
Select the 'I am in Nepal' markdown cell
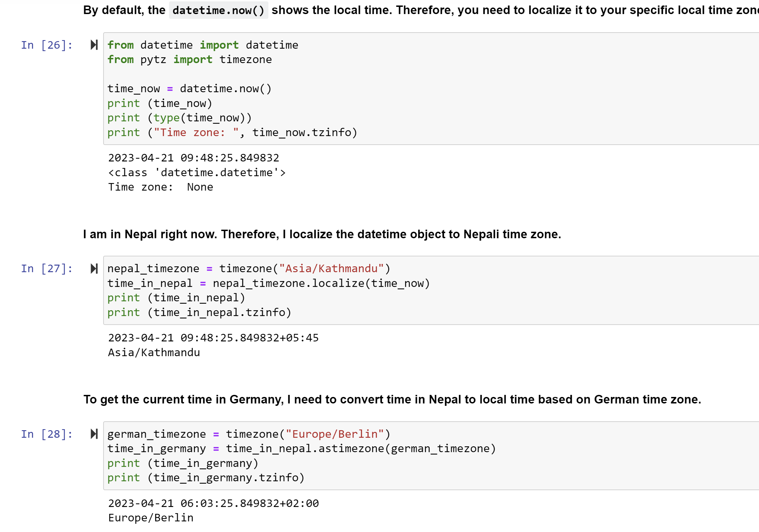point(322,234)
